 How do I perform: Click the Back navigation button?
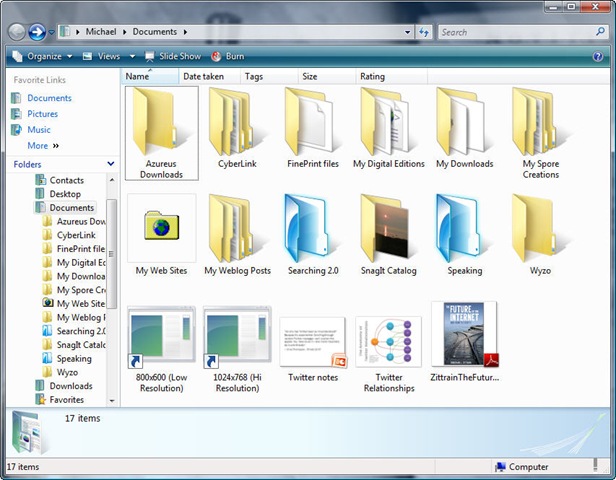coord(16,32)
